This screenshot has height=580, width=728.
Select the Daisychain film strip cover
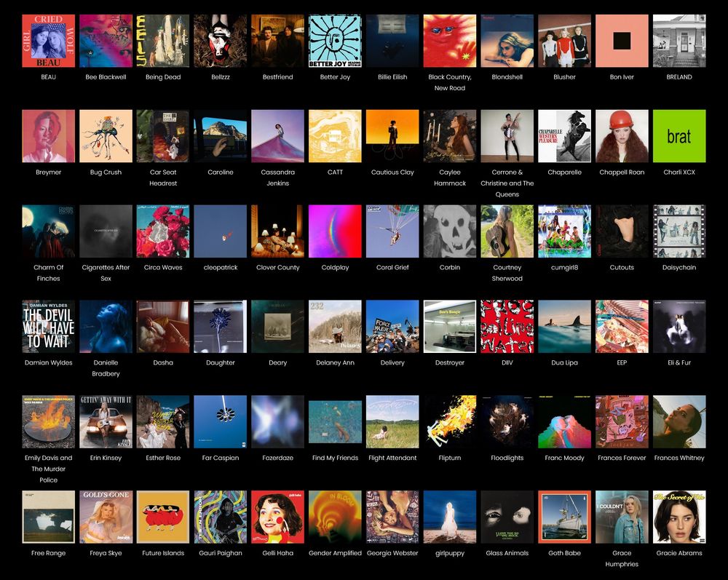[x=679, y=231]
